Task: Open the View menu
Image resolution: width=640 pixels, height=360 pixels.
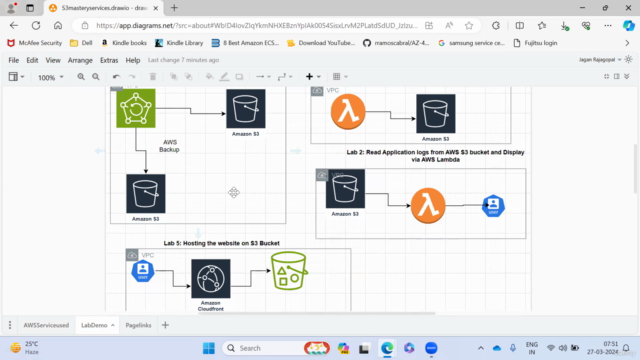Action: pyautogui.click(x=53, y=60)
